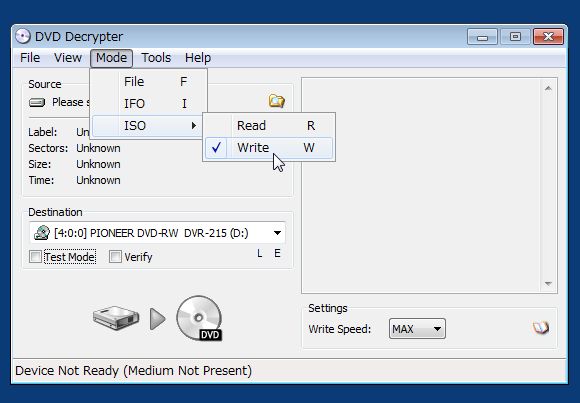
Task: Click inside the empty log text area
Action: (x=422, y=185)
